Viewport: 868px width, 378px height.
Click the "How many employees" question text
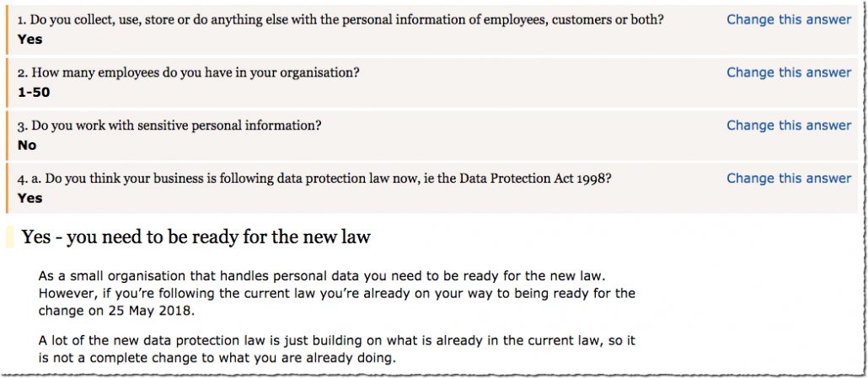point(188,73)
